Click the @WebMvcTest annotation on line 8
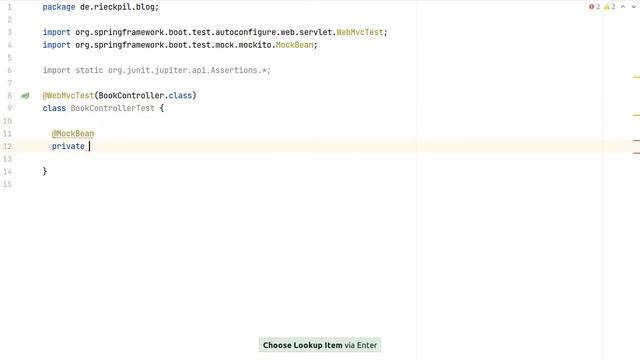The height and width of the screenshot is (360, 640). click(68, 96)
